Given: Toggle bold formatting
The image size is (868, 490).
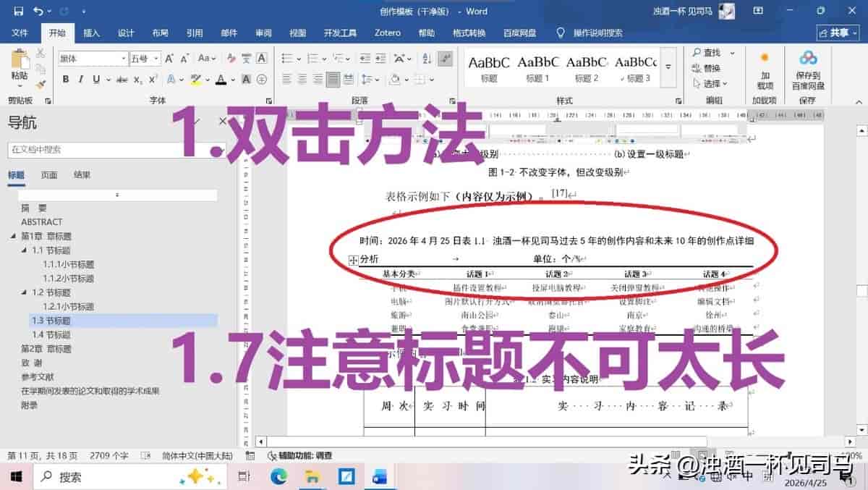Looking at the screenshot, I should (x=66, y=80).
